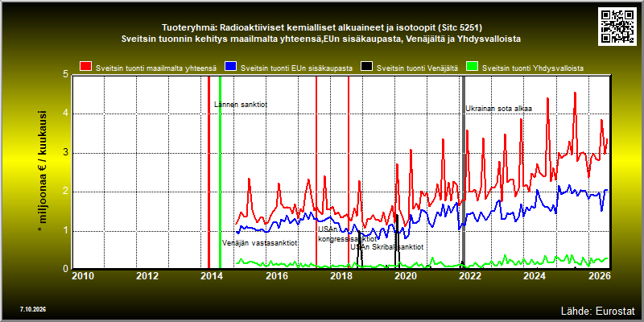Click y-axis value 5
Image resolution: width=644 pixels, height=322 pixels.
click(x=65, y=75)
